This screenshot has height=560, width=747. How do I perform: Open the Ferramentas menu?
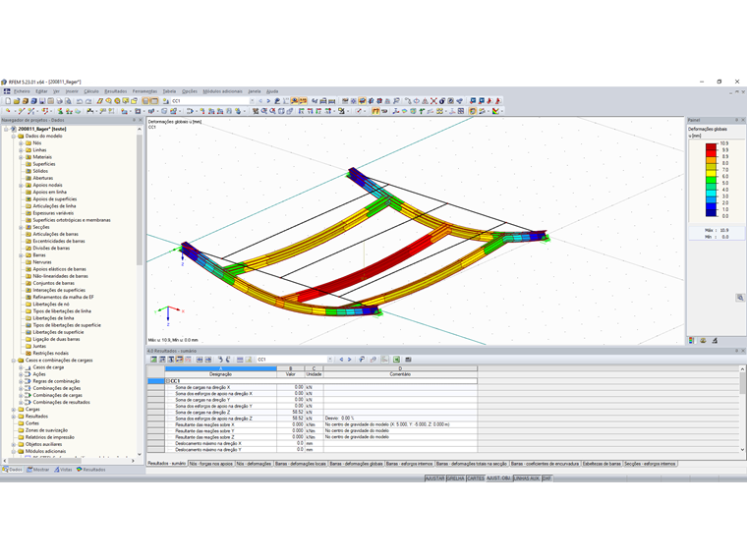tap(144, 91)
